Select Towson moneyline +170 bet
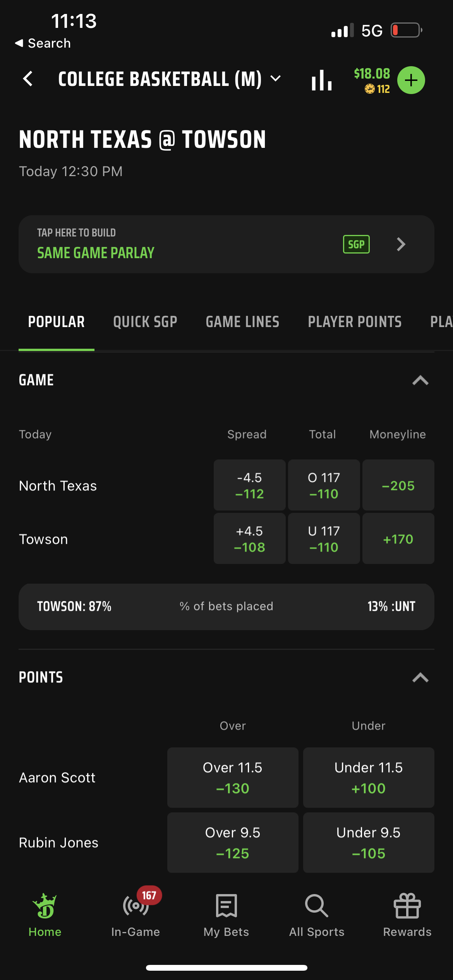Screen dimensions: 453x980 pyautogui.click(x=398, y=538)
